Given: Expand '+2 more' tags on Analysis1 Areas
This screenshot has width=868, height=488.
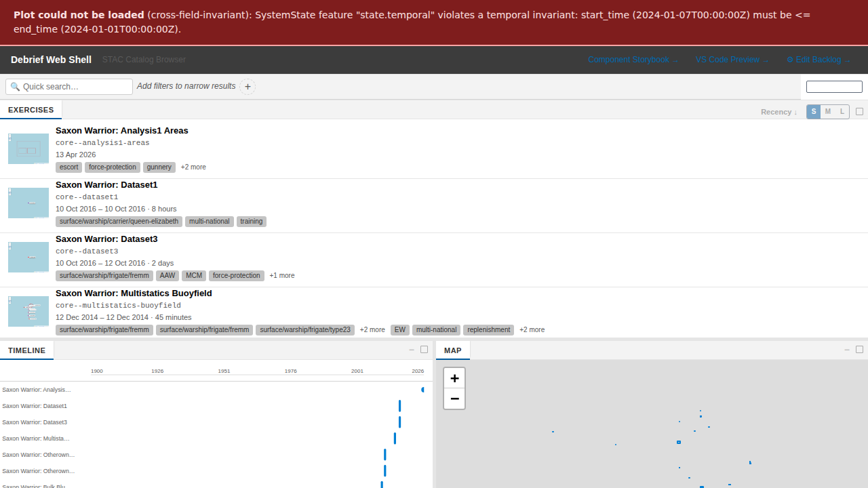Looking at the screenshot, I should 193,167.
